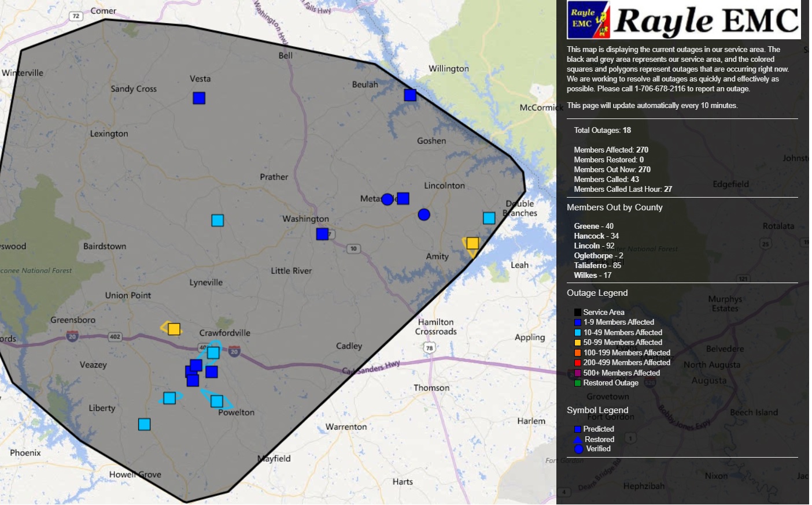Click the Restored triangle symbol in legend
The image size is (812, 505).
pos(577,439)
